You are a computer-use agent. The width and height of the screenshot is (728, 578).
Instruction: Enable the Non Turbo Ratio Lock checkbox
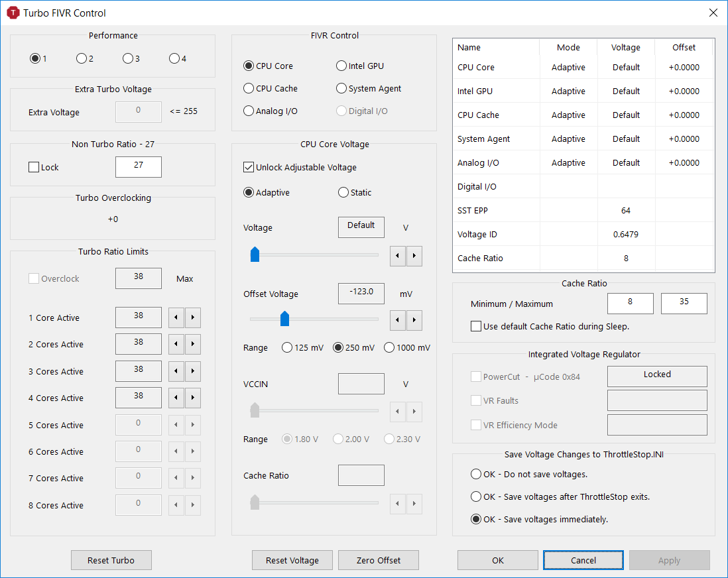point(34,168)
